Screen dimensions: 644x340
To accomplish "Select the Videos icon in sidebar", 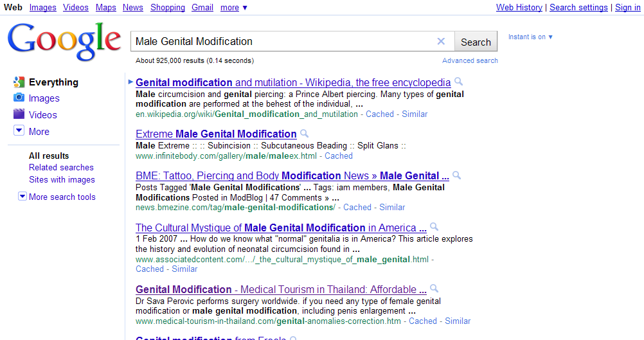I will tap(19, 114).
